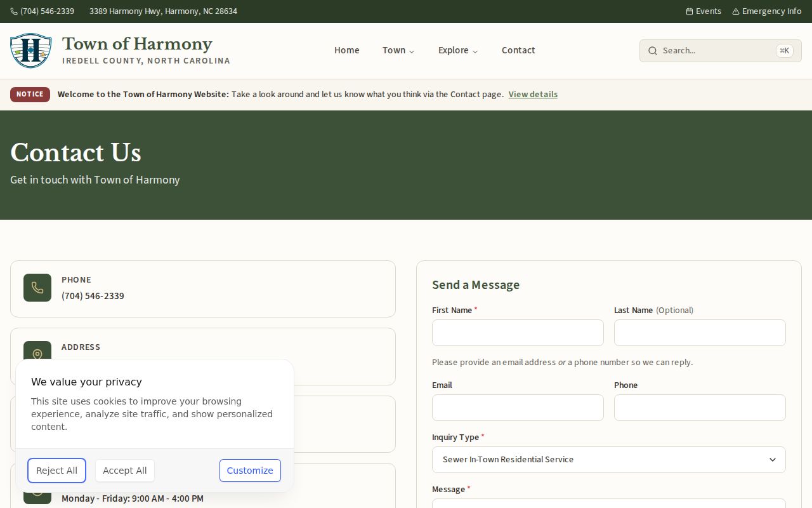This screenshot has height=508, width=812.
Task: Click the warning icon beside Emergency Info
Action: [736, 11]
